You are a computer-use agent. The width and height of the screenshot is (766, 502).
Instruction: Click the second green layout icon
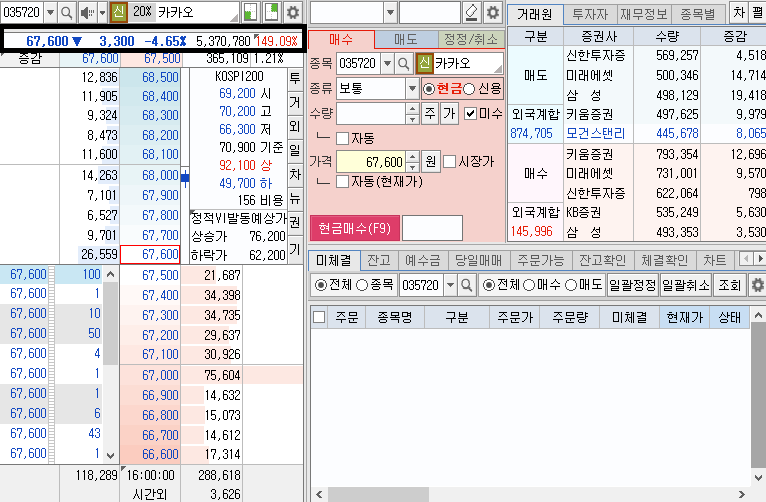(x=272, y=12)
